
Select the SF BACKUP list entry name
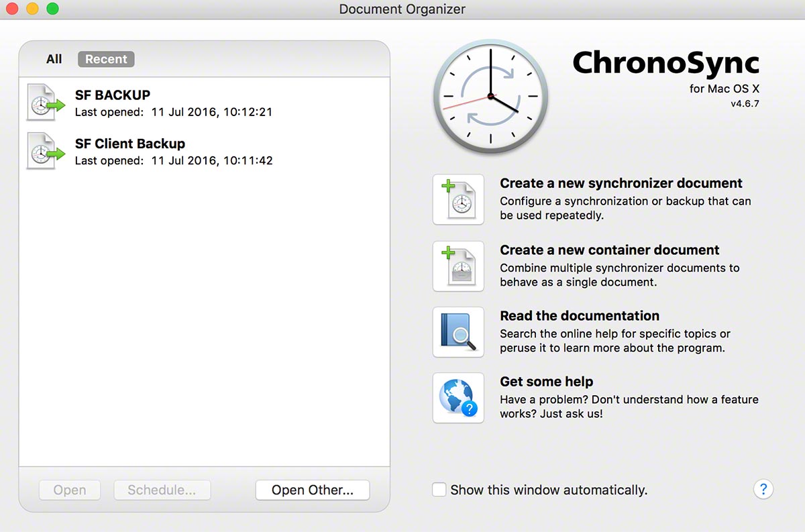pyautogui.click(x=113, y=95)
